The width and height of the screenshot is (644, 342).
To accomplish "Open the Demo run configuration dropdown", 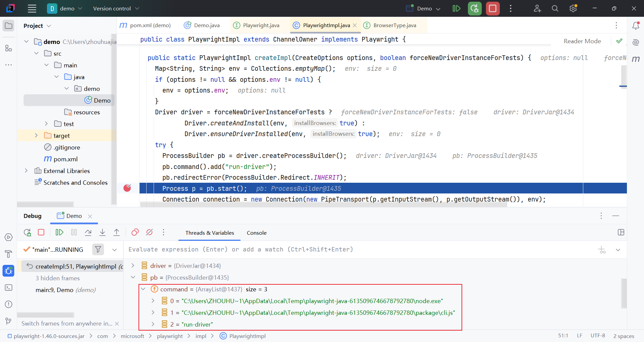I will [x=424, y=8].
